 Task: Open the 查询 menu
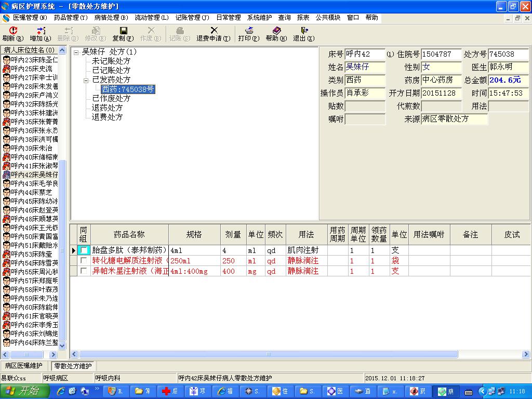pos(284,18)
